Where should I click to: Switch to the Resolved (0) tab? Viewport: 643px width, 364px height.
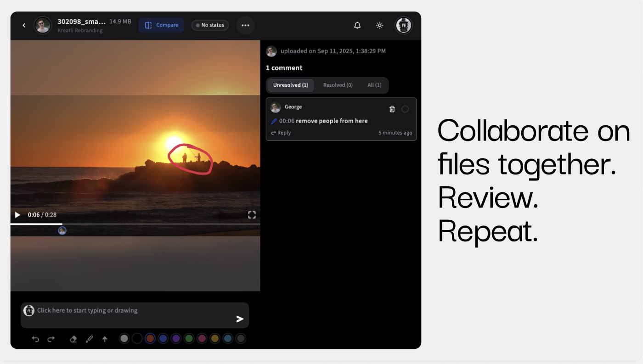pos(338,85)
